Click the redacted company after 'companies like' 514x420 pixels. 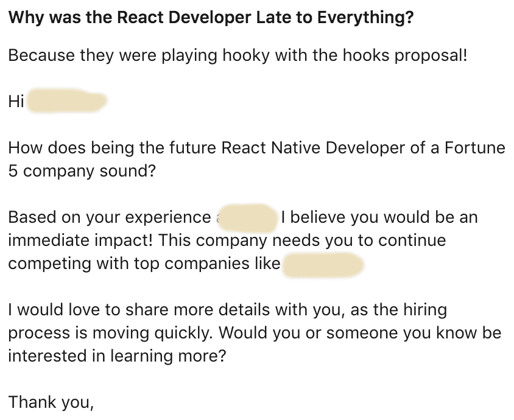click(x=323, y=265)
